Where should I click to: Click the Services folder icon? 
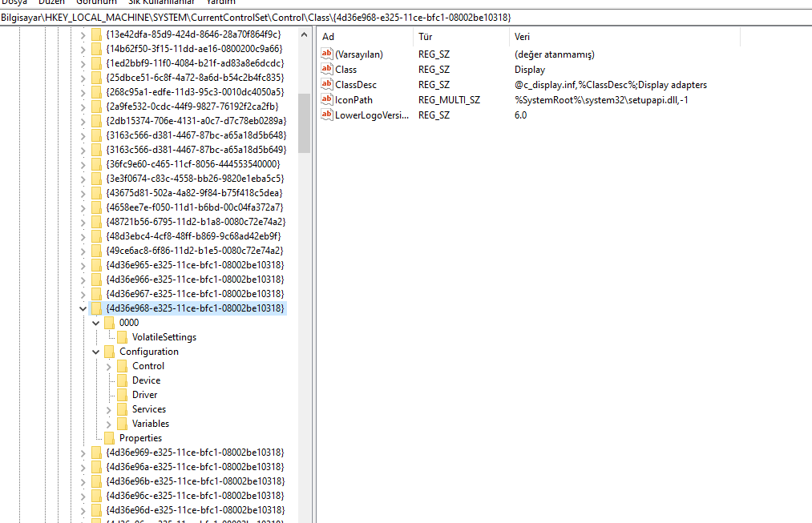(x=122, y=409)
